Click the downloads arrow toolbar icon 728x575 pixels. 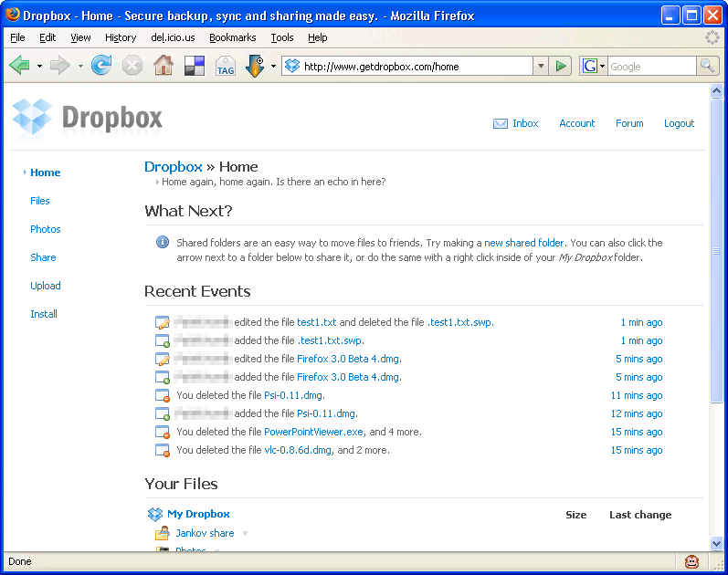tap(255, 66)
